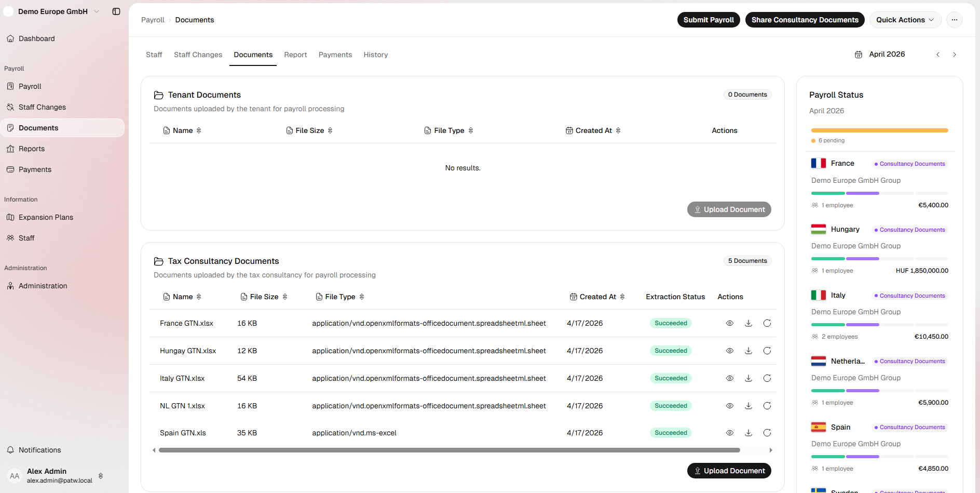980x493 pixels.
Task: Download the France GTN.xlsx file
Action: (748, 323)
